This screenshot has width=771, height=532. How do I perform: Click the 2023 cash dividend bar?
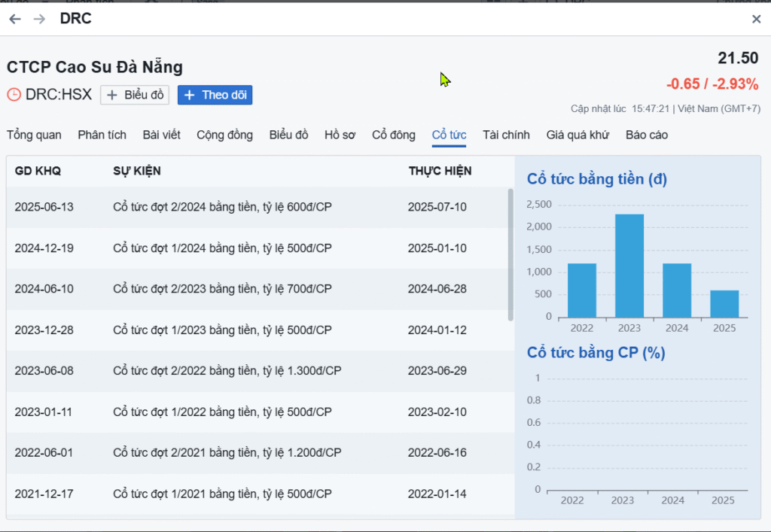click(x=629, y=266)
